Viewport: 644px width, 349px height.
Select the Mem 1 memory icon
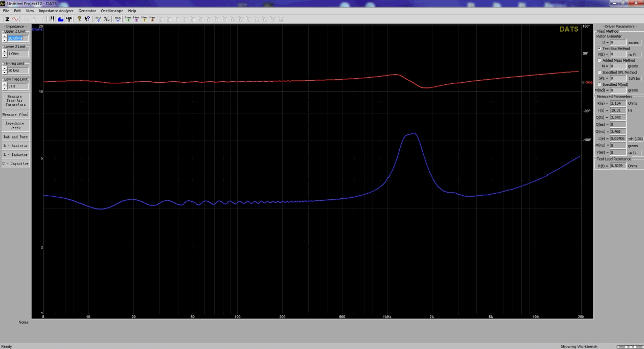pos(128,19)
